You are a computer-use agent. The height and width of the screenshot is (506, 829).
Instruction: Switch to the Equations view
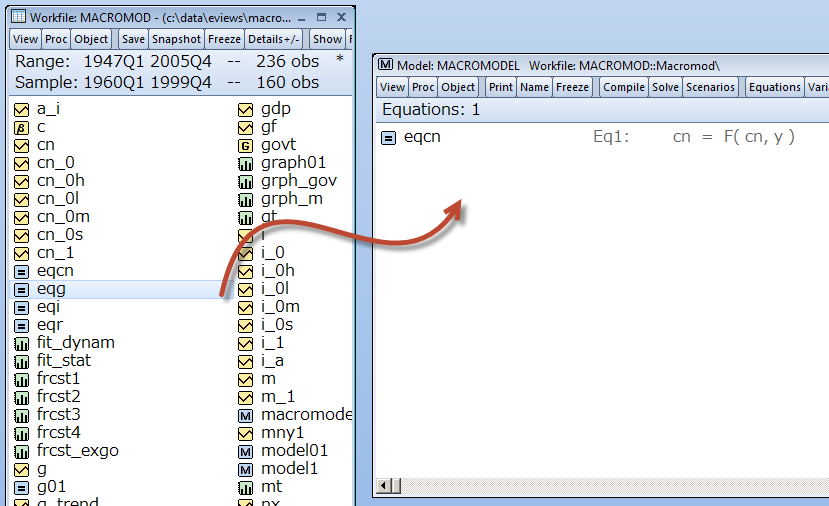click(x=774, y=87)
